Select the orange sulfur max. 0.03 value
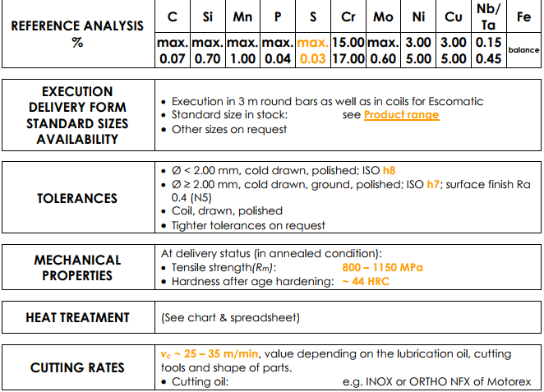Screen dimensions: 544x392 [x=312, y=50]
